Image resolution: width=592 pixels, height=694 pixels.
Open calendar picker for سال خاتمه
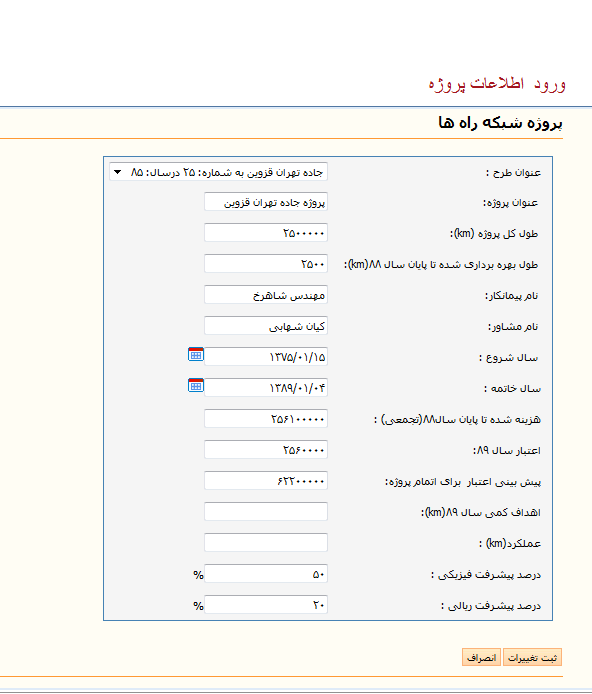tap(196, 386)
